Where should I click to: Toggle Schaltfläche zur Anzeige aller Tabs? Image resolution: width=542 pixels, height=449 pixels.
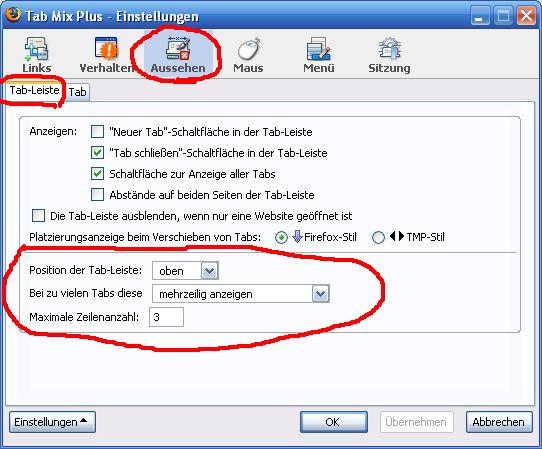click(97, 174)
